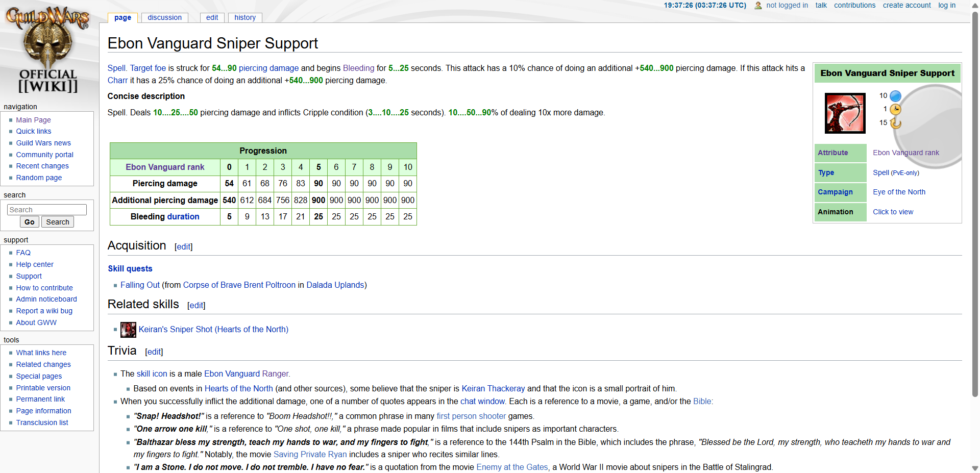The height and width of the screenshot is (473, 980).
Task: Click the Go button
Action: coord(30,222)
